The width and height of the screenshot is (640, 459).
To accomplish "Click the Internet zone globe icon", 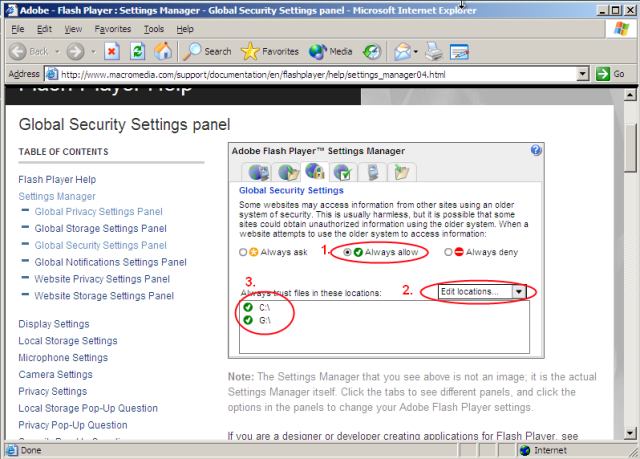I will point(524,450).
